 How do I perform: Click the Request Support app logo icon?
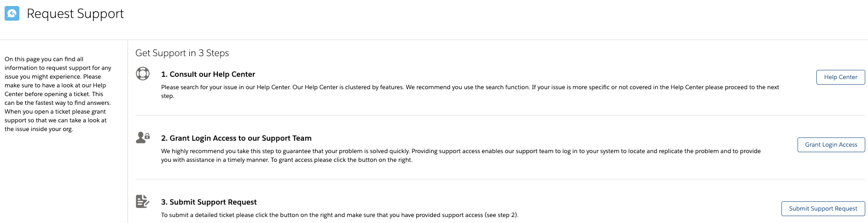[12, 13]
